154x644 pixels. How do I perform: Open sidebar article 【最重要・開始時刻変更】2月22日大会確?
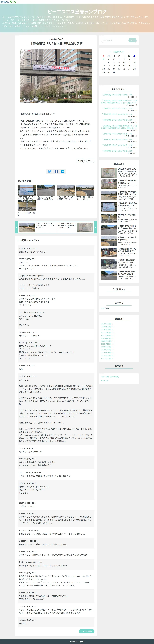pyautogui.click(x=119, y=264)
